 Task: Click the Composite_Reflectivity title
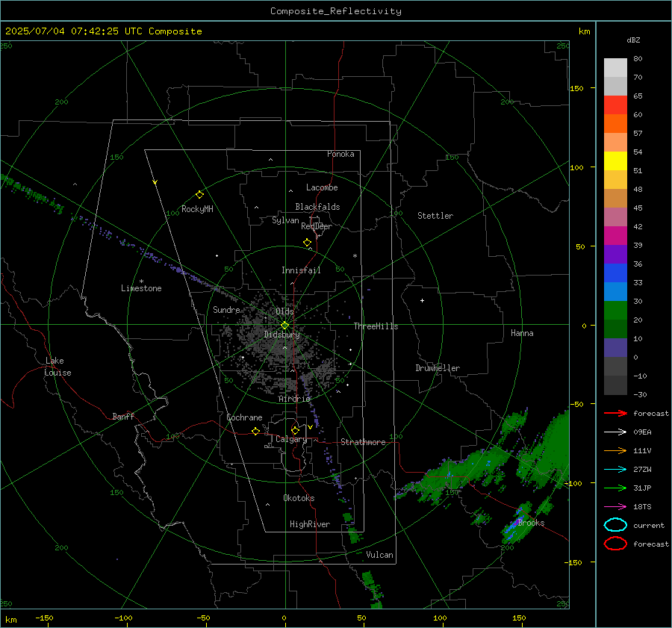click(x=336, y=11)
